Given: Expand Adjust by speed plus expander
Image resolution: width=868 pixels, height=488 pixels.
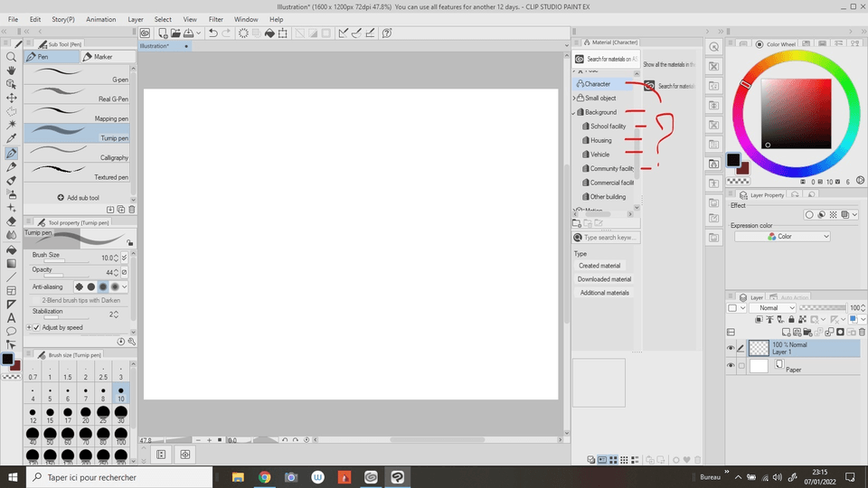Looking at the screenshot, I should 29,327.
